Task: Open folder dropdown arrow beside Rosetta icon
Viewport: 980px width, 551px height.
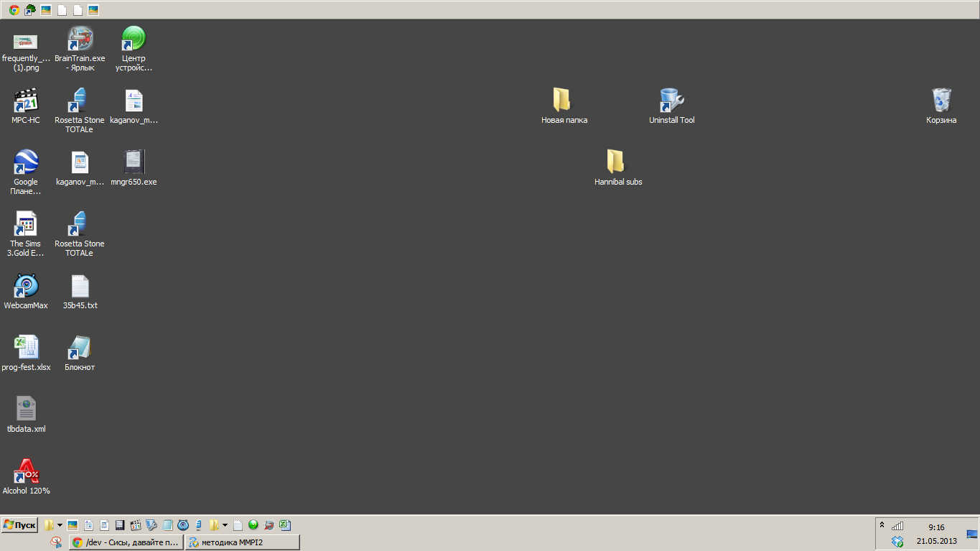Action: click(x=225, y=525)
